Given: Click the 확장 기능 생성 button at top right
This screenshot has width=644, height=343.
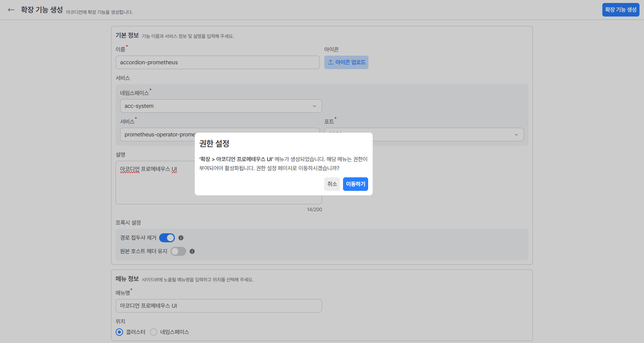Looking at the screenshot, I should [x=621, y=10].
